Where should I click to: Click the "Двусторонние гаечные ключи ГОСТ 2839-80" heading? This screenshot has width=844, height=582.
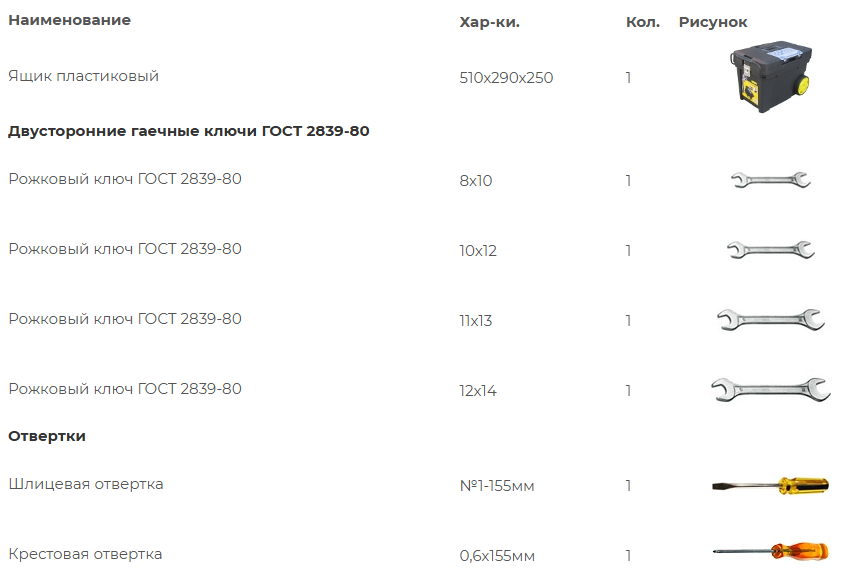(x=190, y=131)
